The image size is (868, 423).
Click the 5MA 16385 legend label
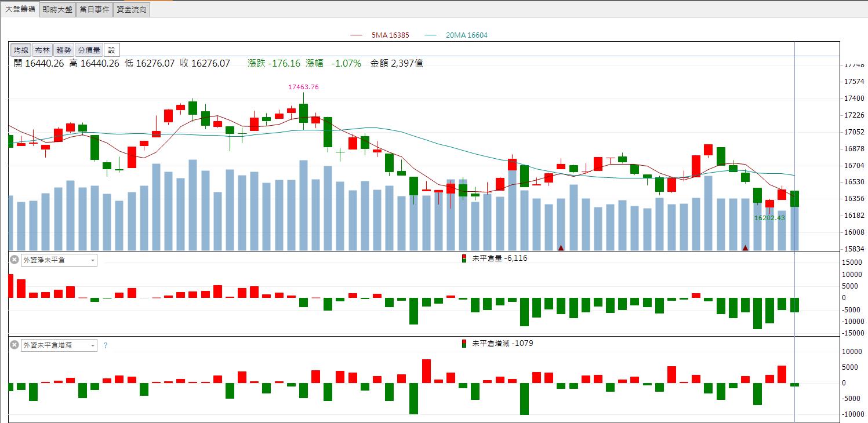(390, 35)
